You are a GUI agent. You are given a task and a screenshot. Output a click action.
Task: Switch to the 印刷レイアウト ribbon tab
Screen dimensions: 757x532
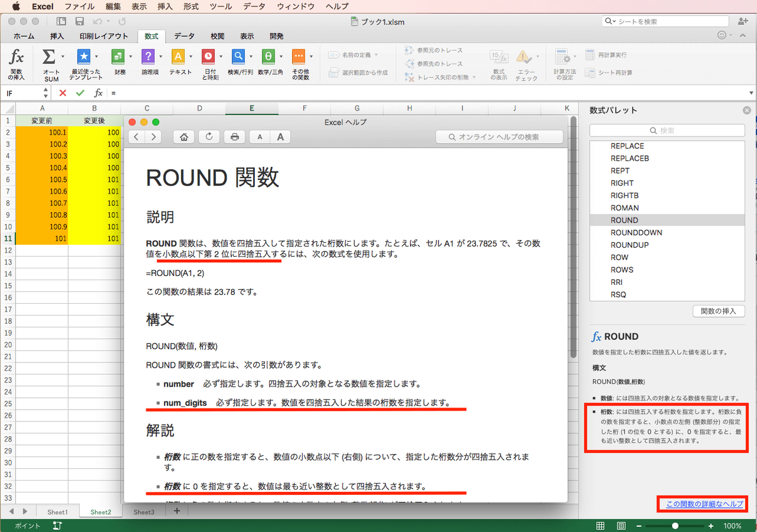coord(103,36)
